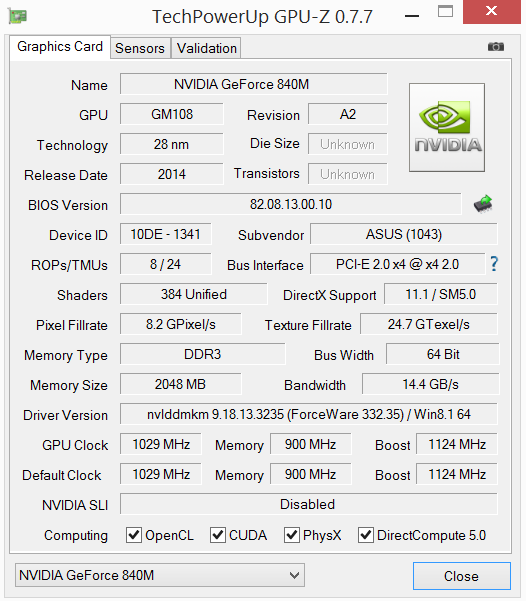
Task: Switch to the Validation tab
Action: (x=206, y=48)
